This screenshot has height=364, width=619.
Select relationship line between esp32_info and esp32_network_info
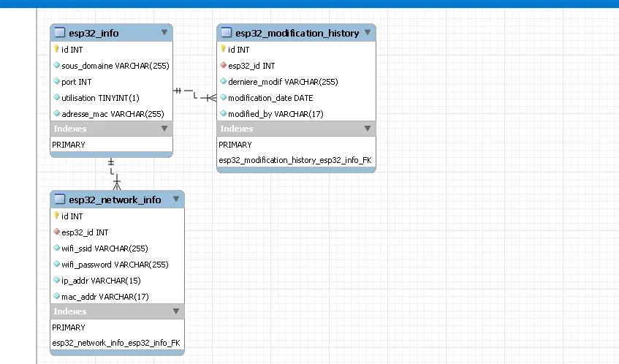(114, 174)
